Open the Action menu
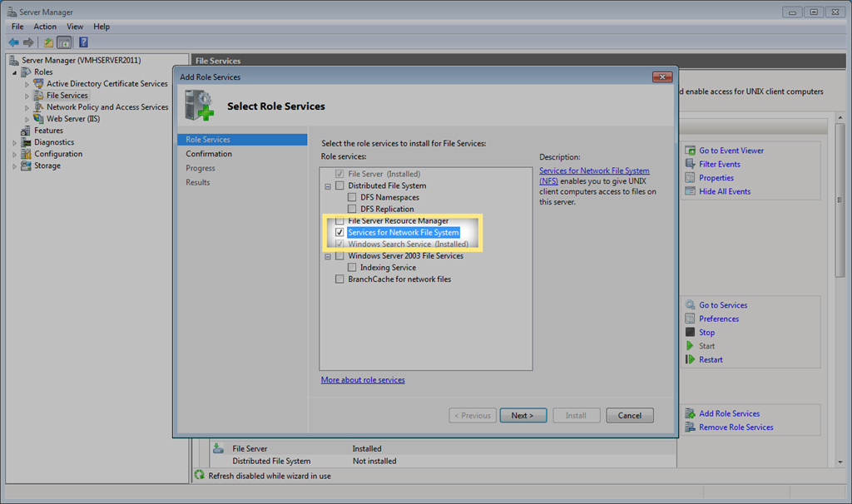This screenshot has width=852, height=504. pyautogui.click(x=45, y=27)
